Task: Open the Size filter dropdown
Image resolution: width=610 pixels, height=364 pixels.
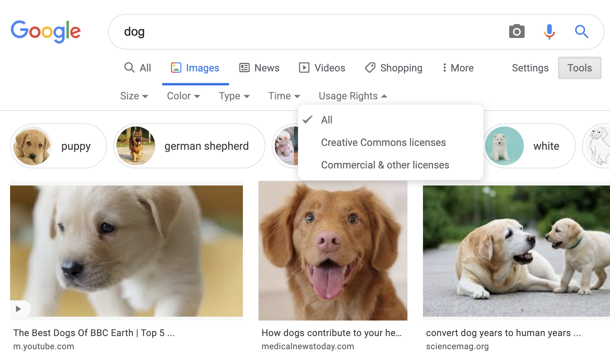Action: coord(134,96)
